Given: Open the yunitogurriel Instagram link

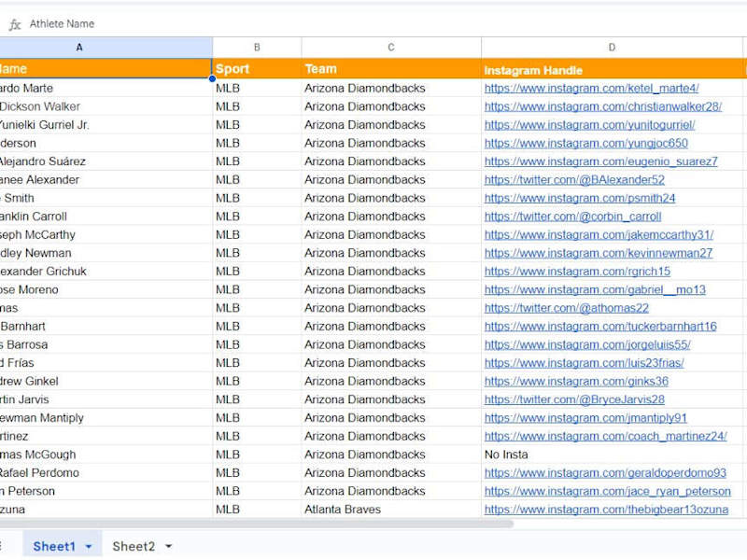Looking at the screenshot, I should click(x=589, y=125).
